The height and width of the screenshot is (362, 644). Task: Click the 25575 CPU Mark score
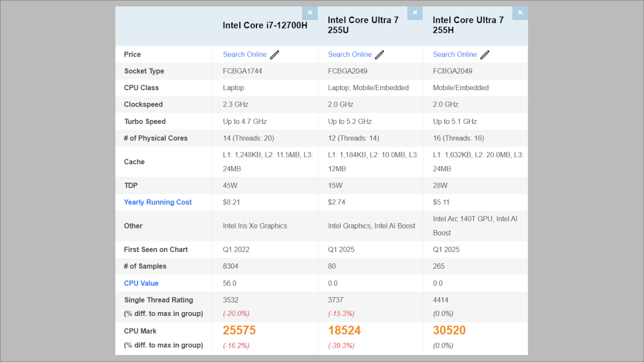pos(239,331)
